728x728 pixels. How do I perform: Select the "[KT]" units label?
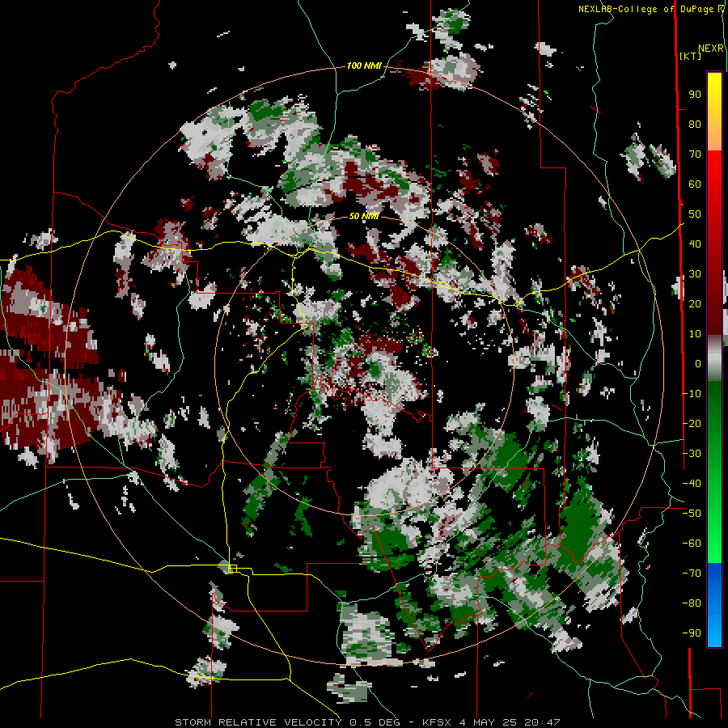(x=691, y=56)
